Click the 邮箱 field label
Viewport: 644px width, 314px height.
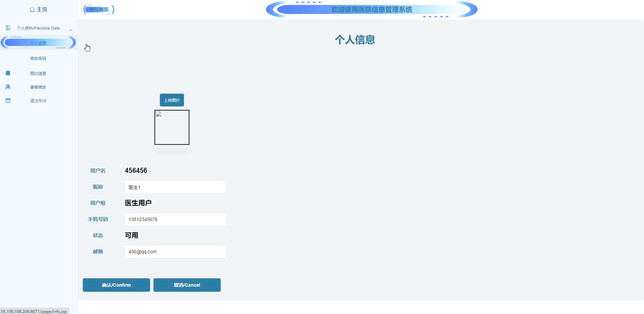tap(98, 251)
